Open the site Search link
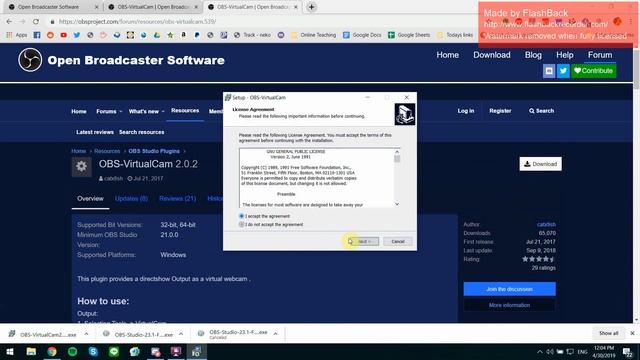 pyautogui.click(x=541, y=111)
